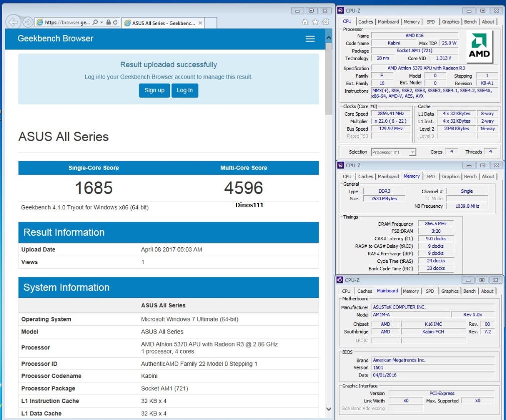
Task: Open Caches tab in top CPU-Z window
Action: tap(365, 22)
